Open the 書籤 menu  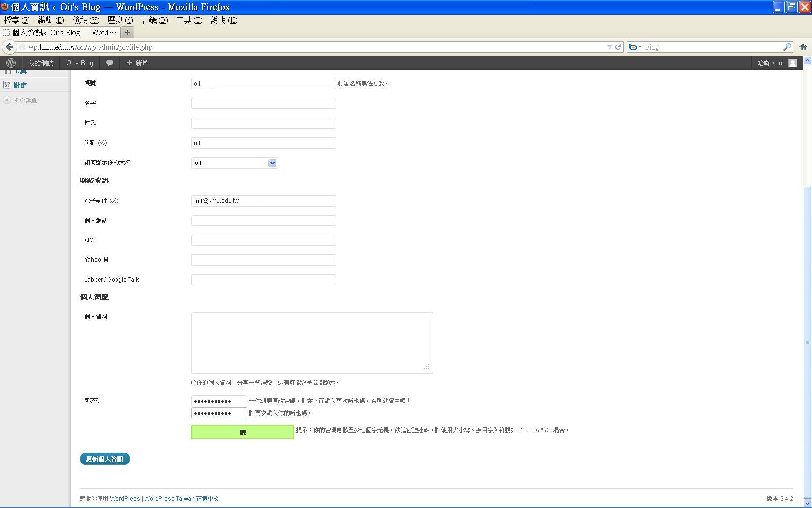pos(155,20)
